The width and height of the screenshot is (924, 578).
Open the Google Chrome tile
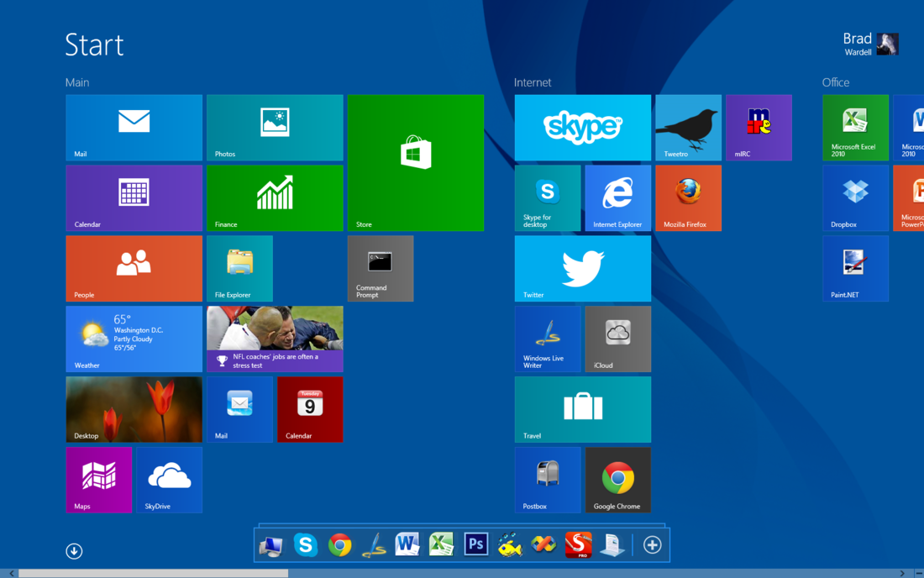point(618,481)
